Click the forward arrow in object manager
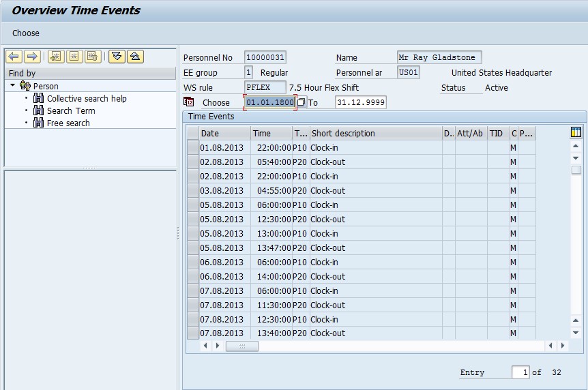The image size is (588, 390). [x=31, y=57]
